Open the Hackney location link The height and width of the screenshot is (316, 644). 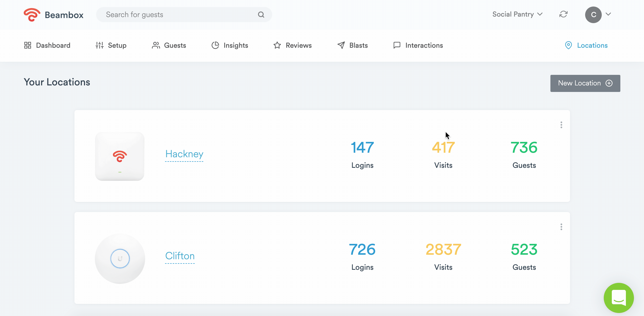pyautogui.click(x=184, y=154)
